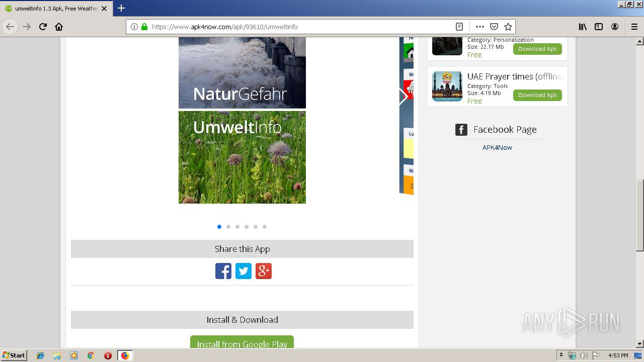The width and height of the screenshot is (644, 362).
Task: Select the sixth carousel dot
Action: click(x=265, y=227)
